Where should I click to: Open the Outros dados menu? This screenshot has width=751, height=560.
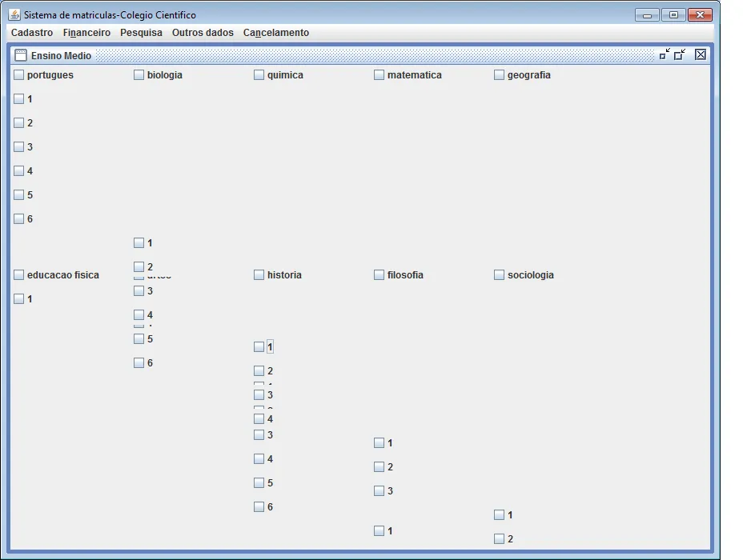tap(203, 33)
